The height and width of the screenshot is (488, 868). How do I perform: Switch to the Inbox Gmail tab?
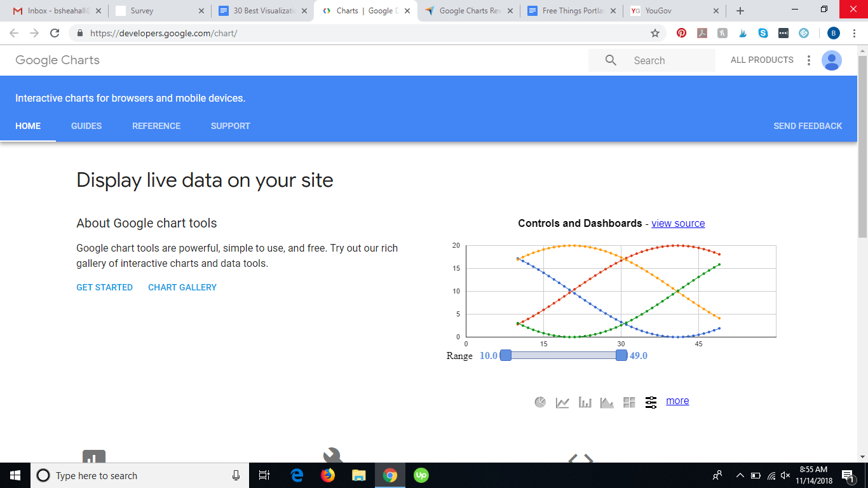pyautogui.click(x=57, y=11)
